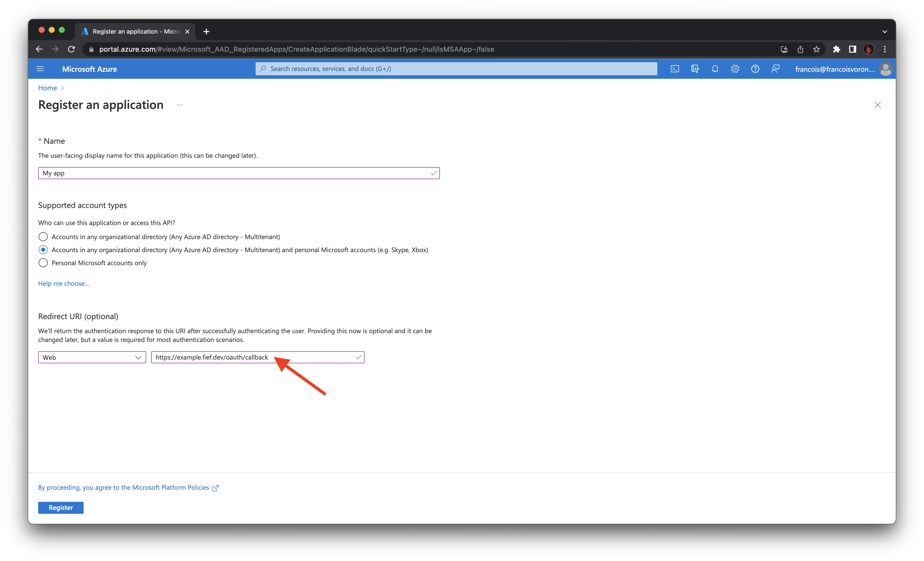
Task: Switch to the Register an application browser tab
Action: click(x=131, y=31)
